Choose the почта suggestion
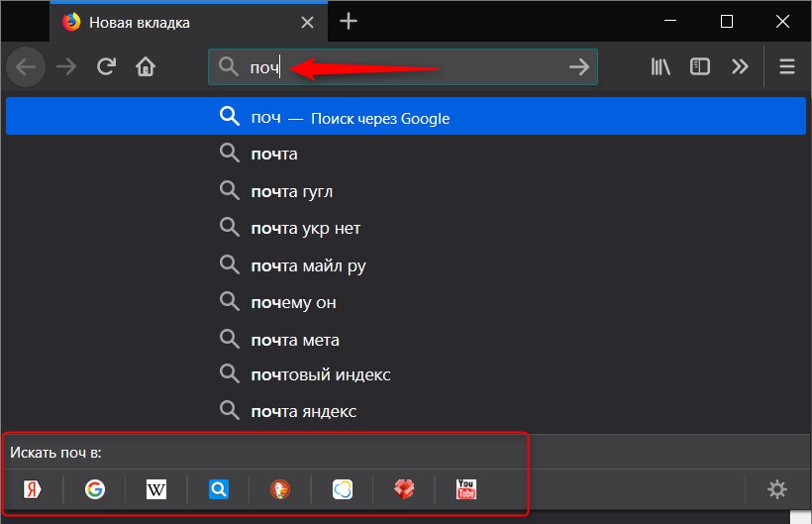Screen dimensions: 812x524 click(406, 154)
